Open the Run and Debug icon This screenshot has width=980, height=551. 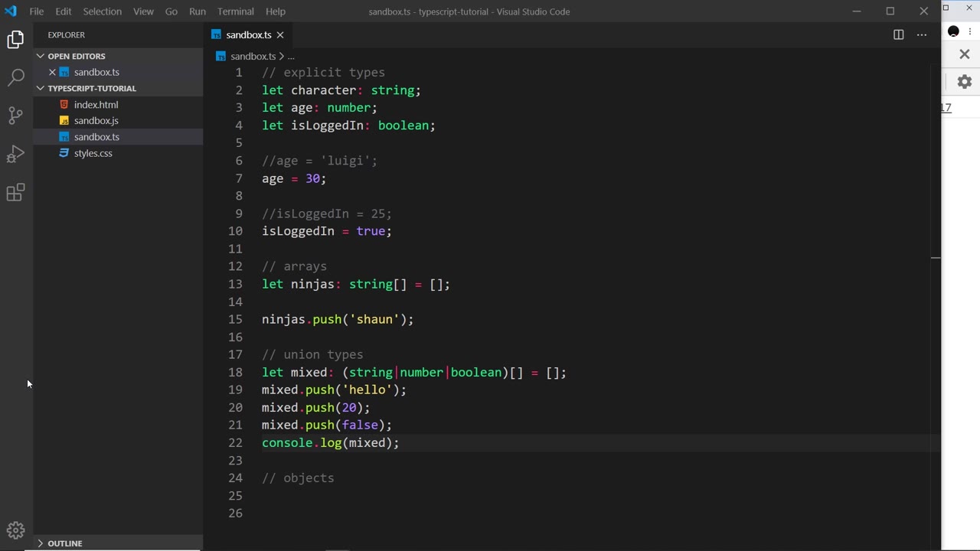(16, 154)
